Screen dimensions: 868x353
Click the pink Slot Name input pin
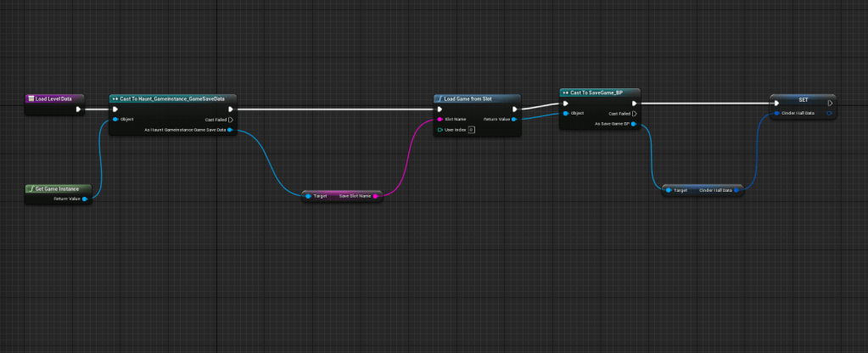click(x=440, y=120)
